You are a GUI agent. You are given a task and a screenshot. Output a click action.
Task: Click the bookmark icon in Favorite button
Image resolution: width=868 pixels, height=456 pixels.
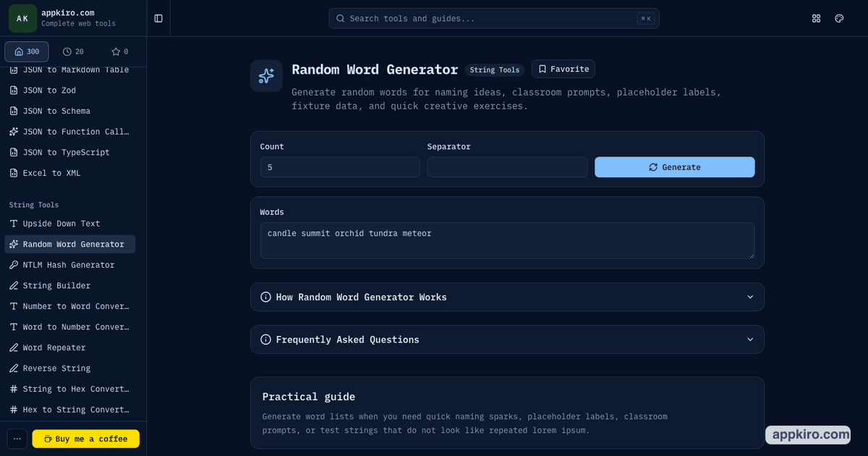[x=542, y=69]
